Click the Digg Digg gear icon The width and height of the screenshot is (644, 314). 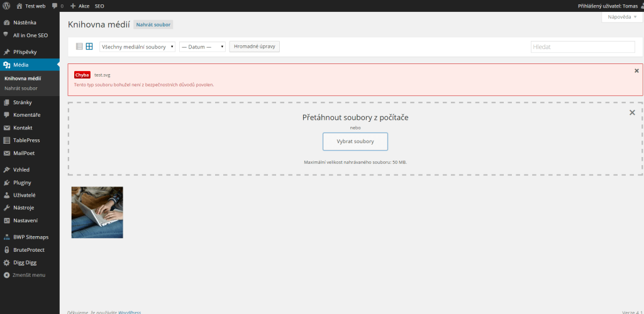pyautogui.click(x=6, y=263)
